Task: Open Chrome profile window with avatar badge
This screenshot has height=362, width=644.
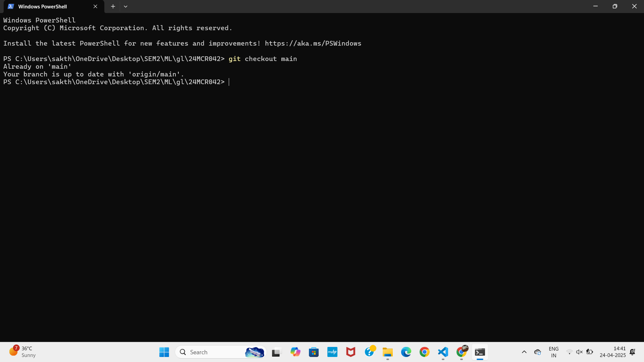Action: click(x=462, y=352)
